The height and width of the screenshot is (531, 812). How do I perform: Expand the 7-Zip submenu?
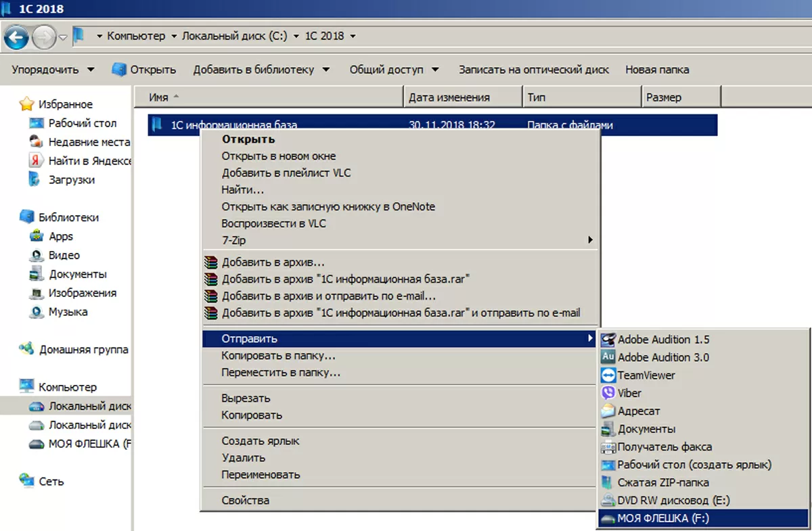(x=400, y=240)
